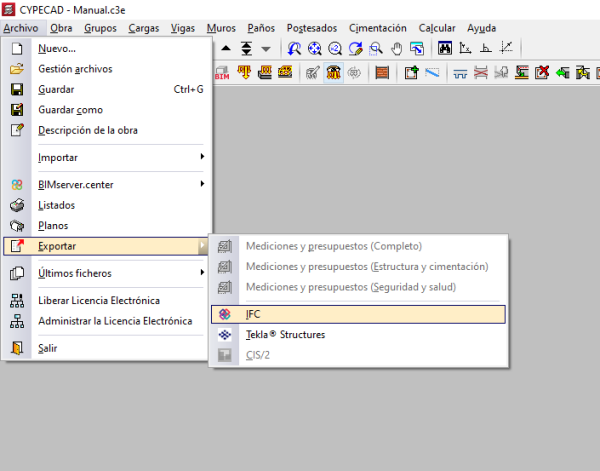Click the panel icon with yellow arrow
This screenshot has width=600, height=471.
point(583,72)
